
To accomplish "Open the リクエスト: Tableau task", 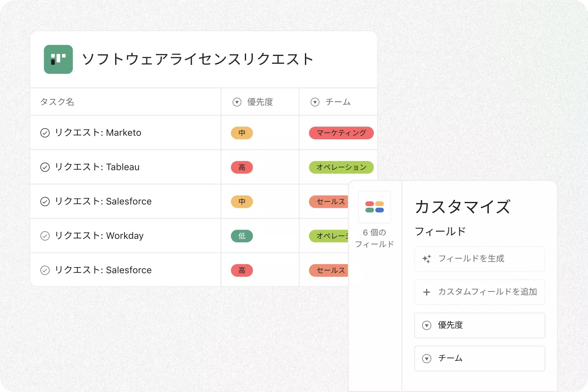I will pyautogui.click(x=97, y=167).
